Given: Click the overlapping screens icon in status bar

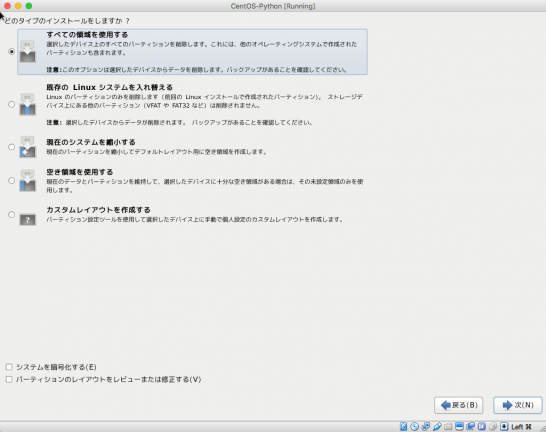Looking at the screenshot, I should (470, 426).
